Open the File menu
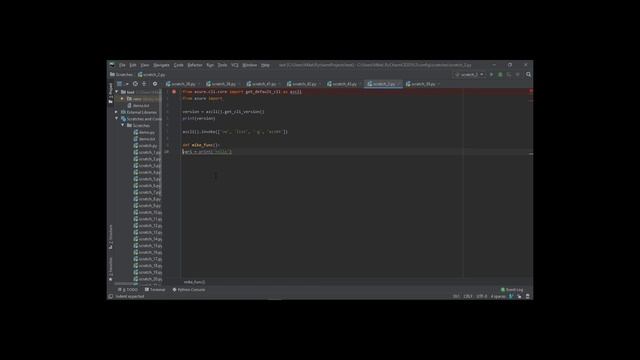The width and height of the screenshot is (640, 360). [122, 65]
